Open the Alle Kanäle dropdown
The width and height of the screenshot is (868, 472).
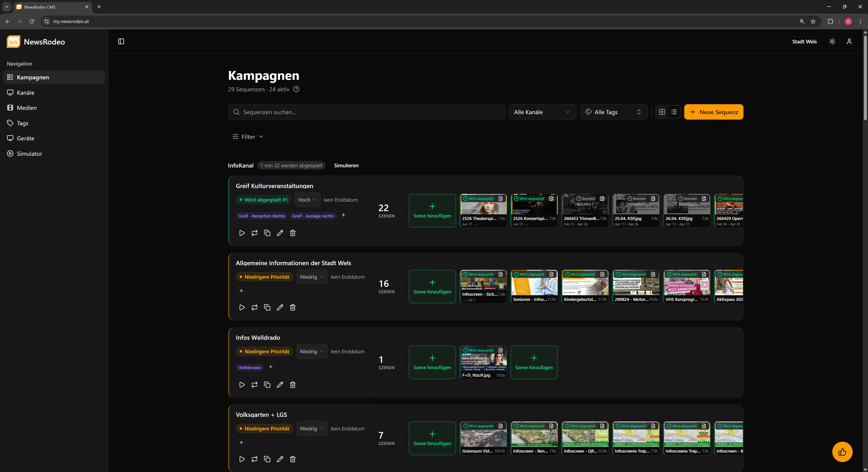[x=542, y=112]
